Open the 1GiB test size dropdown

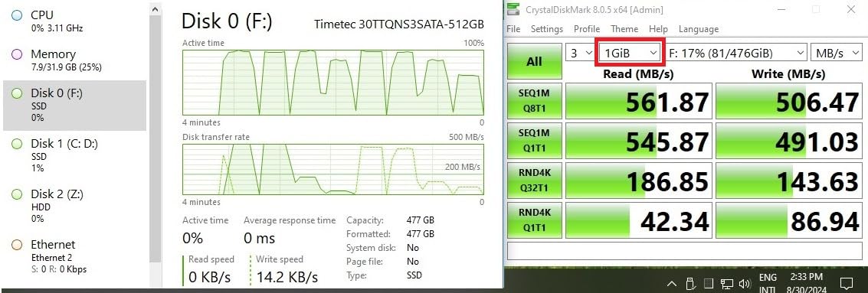(x=631, y=53)
